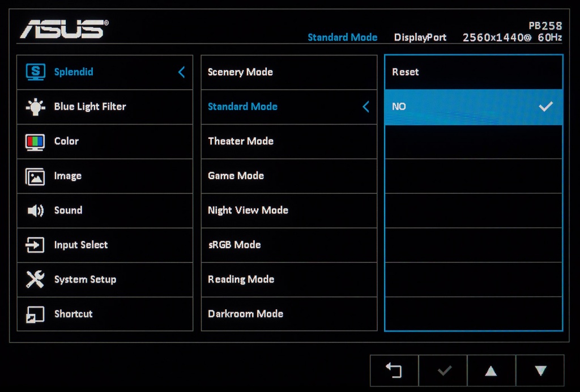Screen dimensions: 580x392
Task: Choose Scenery Mode from the list
Action: [240, 72]
